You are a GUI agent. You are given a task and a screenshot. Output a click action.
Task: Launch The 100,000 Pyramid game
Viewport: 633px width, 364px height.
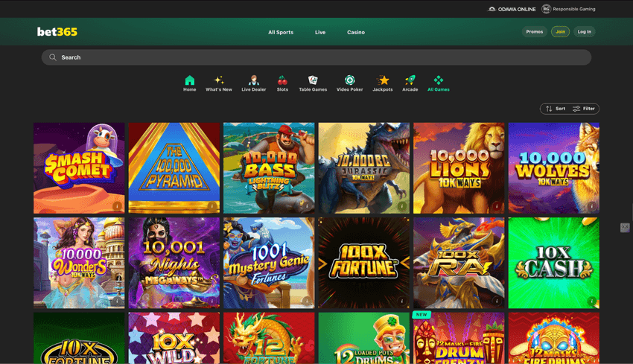click(x=174, y=168)
